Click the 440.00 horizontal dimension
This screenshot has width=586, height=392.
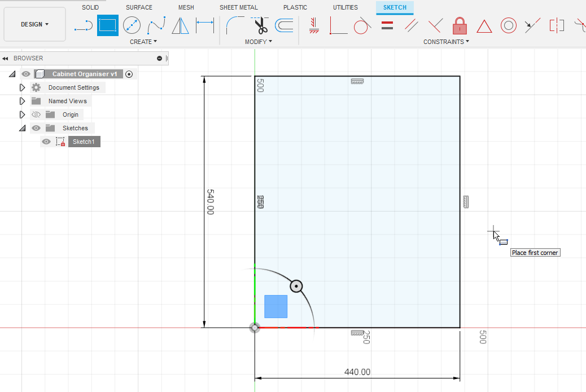tap(357, 372)
